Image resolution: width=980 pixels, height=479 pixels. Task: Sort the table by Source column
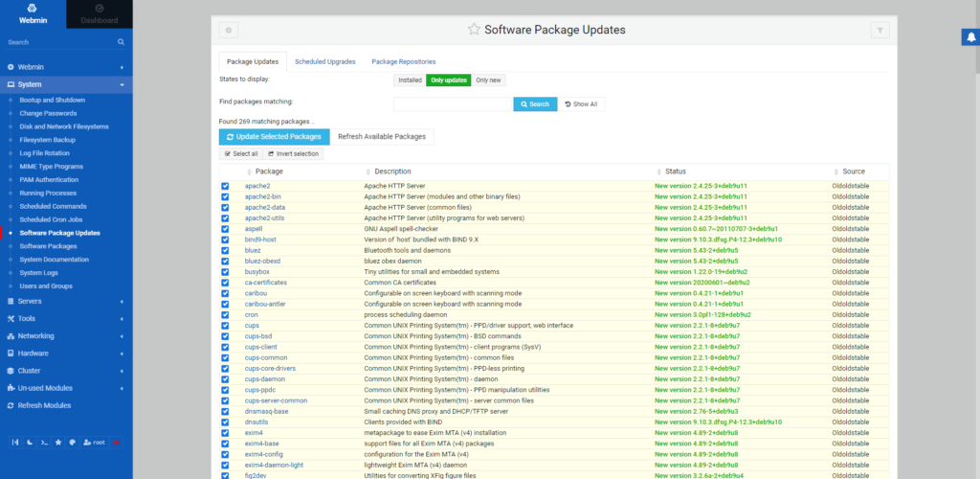853,171
